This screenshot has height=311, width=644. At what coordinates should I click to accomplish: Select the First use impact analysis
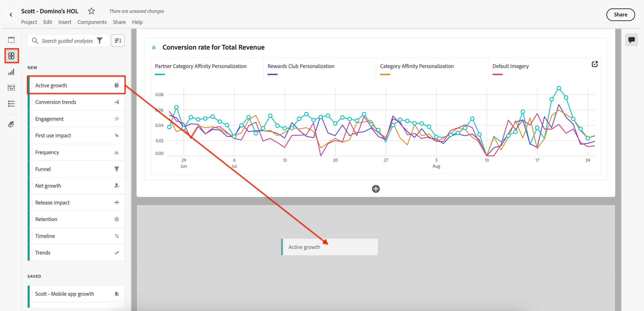(76, 135)
